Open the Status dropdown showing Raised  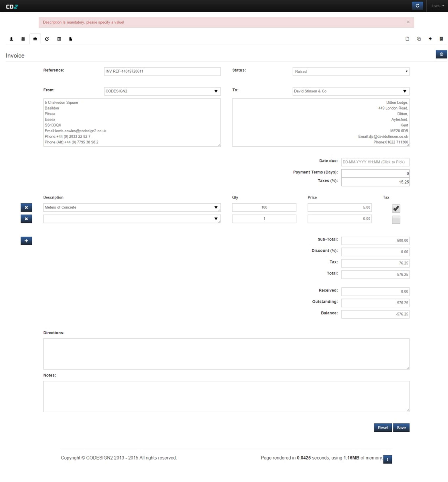pyautogui.click(x=351, y=72)
